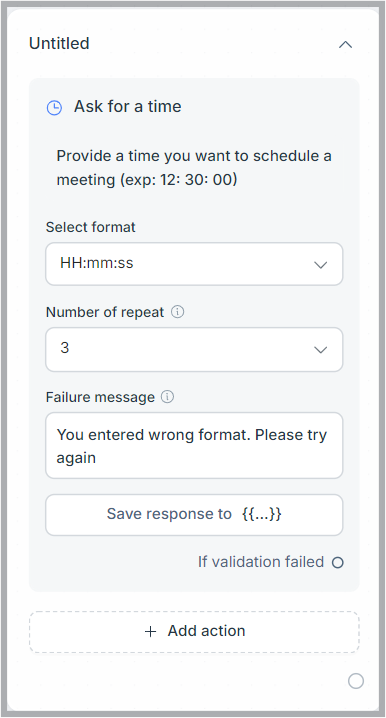The image size is (386, 718).
Task: Collapse the Untitled block with the chevron
Action: click(x=345, y=44)
